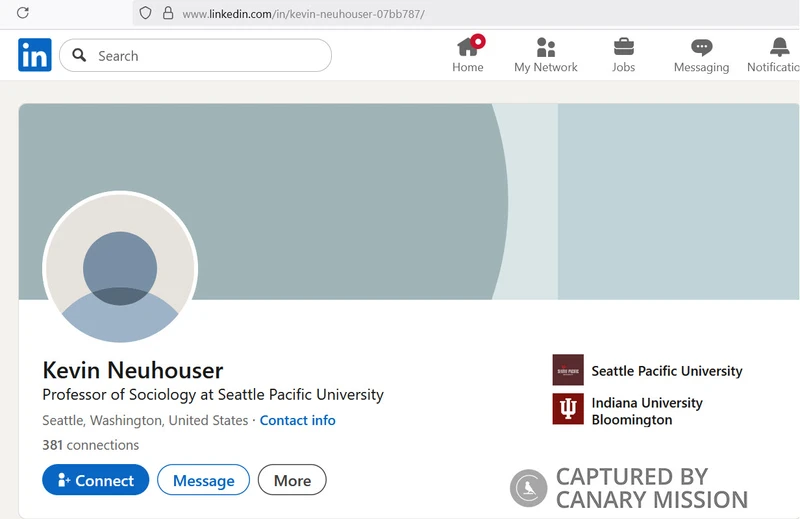Open the Home tab in LinkedIn navigation

468,55
